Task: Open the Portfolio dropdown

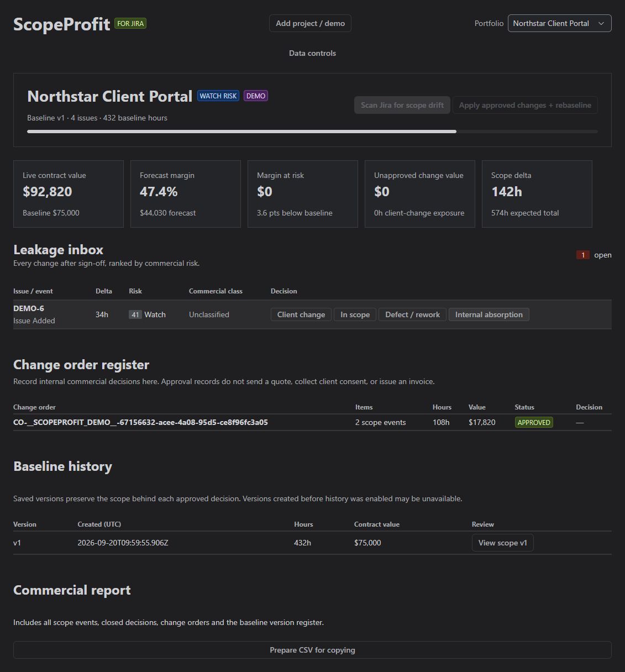Action: [559, 23]
